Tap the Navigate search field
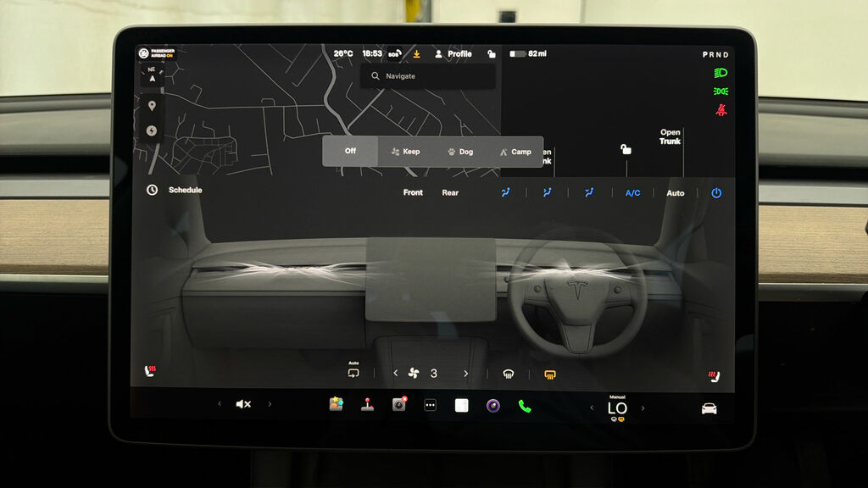This screenshot has height=488, width=868. coord(428,76)
